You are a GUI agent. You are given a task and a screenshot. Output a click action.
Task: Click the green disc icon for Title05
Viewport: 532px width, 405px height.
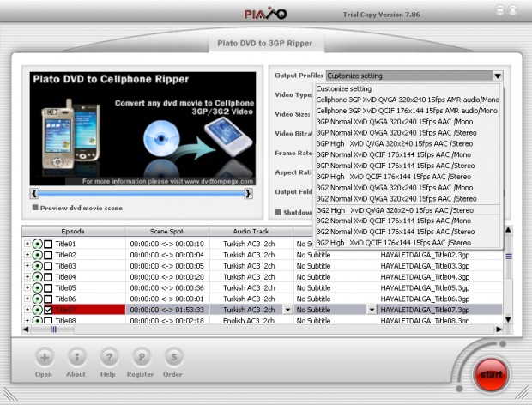pos(37,288)
